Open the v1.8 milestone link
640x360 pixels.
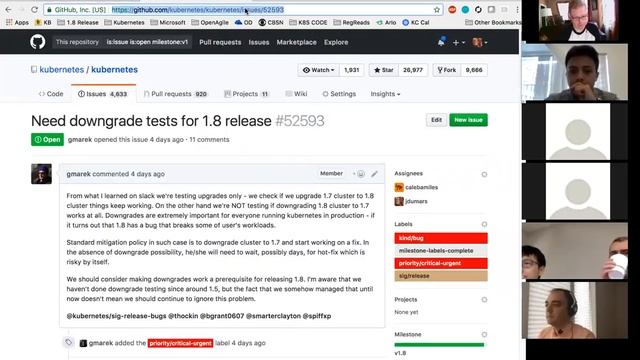[400, 353]
